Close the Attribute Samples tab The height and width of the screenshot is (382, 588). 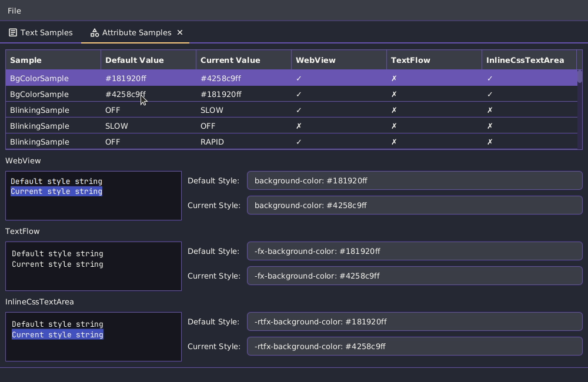coord(180,32)
